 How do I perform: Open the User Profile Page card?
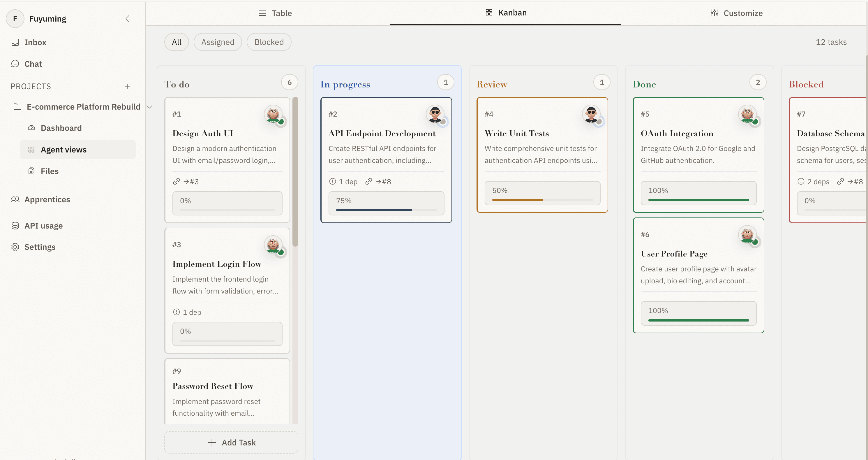click(698, 275)
